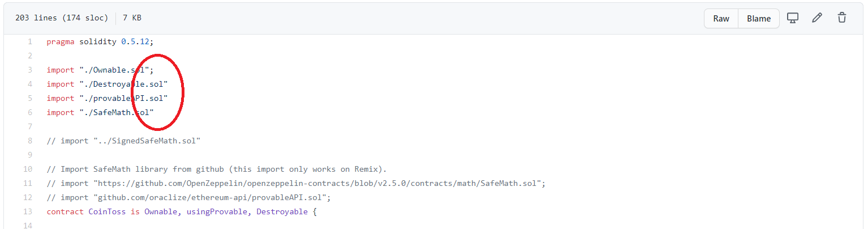Select line number 10
This screenshot has width=868, height=229.
(28, 169)
